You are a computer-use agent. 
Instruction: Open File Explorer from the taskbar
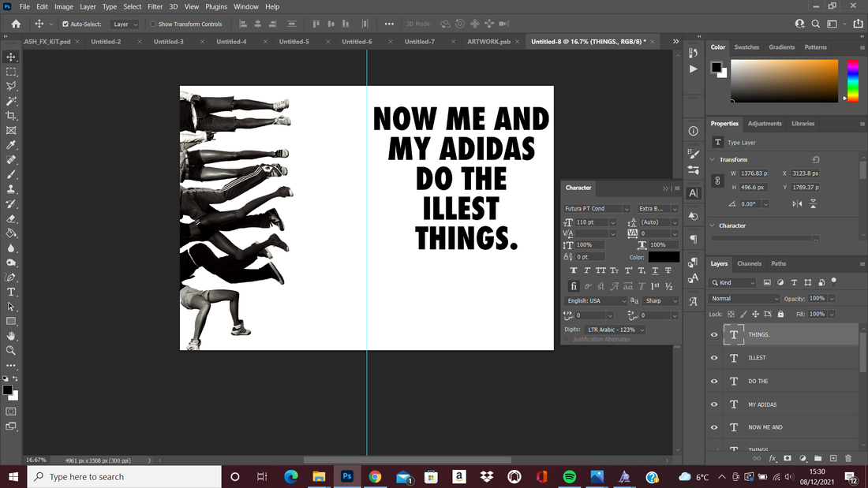click(319, 477)
